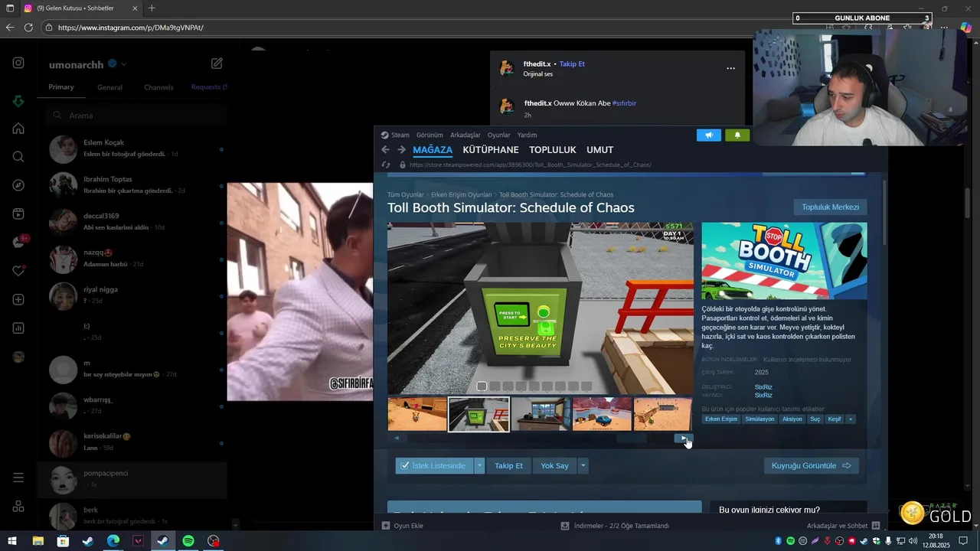Click new message compose icon
980x551 pixels.
tap(217, 64)
